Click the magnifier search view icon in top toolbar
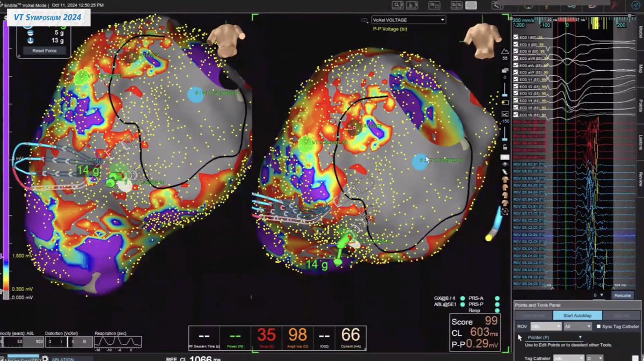This screenshot has width=644, height=361. pyautogui.click(x=398, y=5)
